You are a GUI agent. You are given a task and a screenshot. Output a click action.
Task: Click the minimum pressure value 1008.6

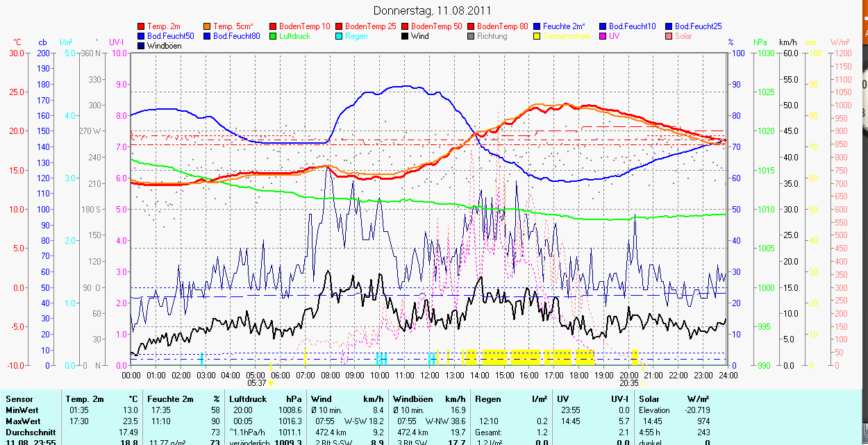pos(290,410)
